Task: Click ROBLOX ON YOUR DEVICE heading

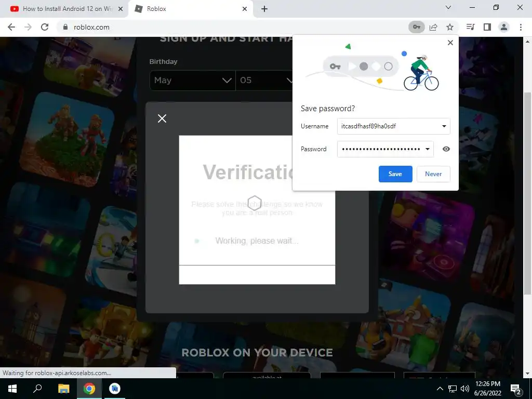Action: [257, 353]
